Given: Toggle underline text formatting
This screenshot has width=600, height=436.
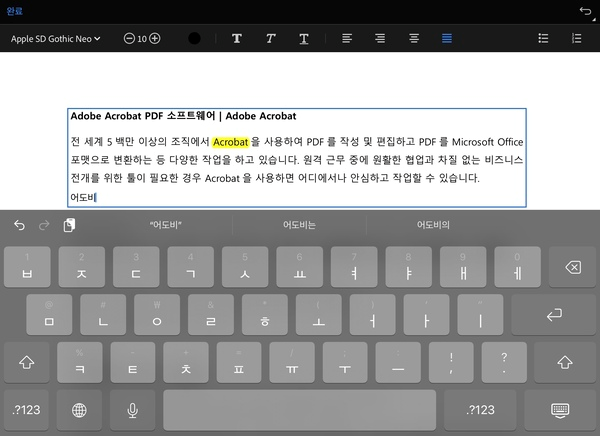Looking at the screenshot, I should [x=304, y=39].
